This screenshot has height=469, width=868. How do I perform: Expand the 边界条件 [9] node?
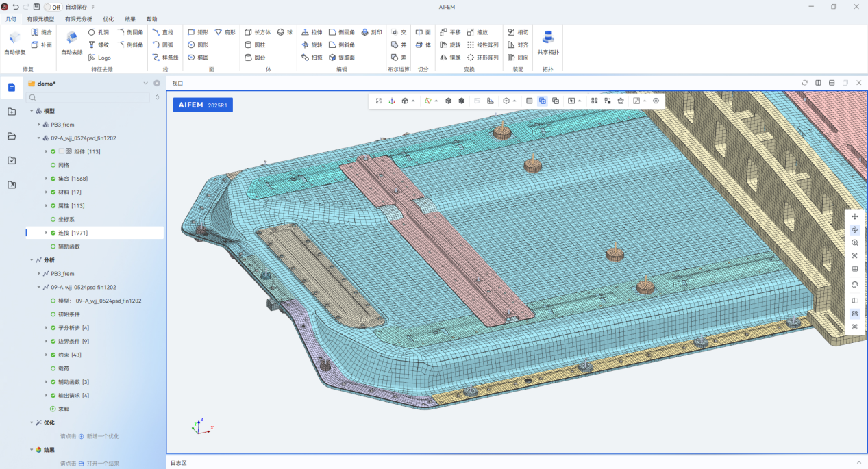click(46, 342)
